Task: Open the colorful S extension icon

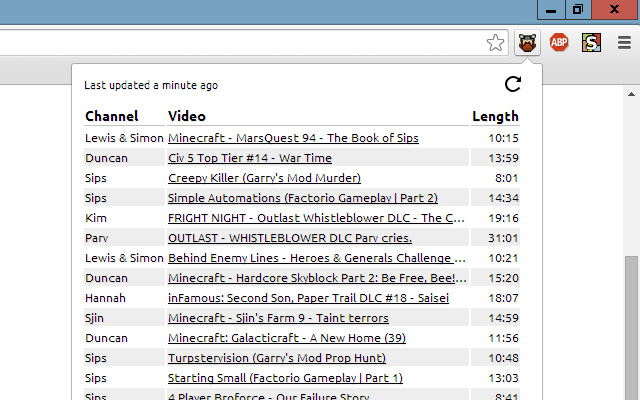Action: coord(591,42)
